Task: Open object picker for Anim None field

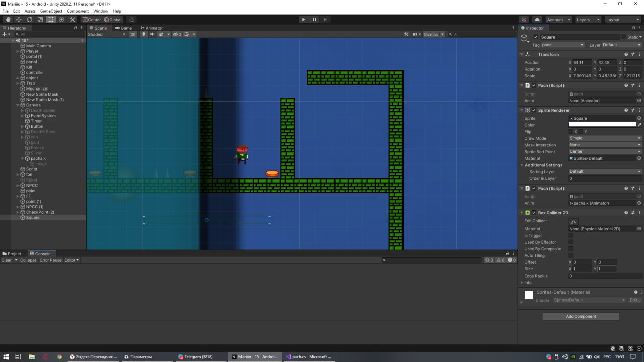Action: tap(639, 101)
